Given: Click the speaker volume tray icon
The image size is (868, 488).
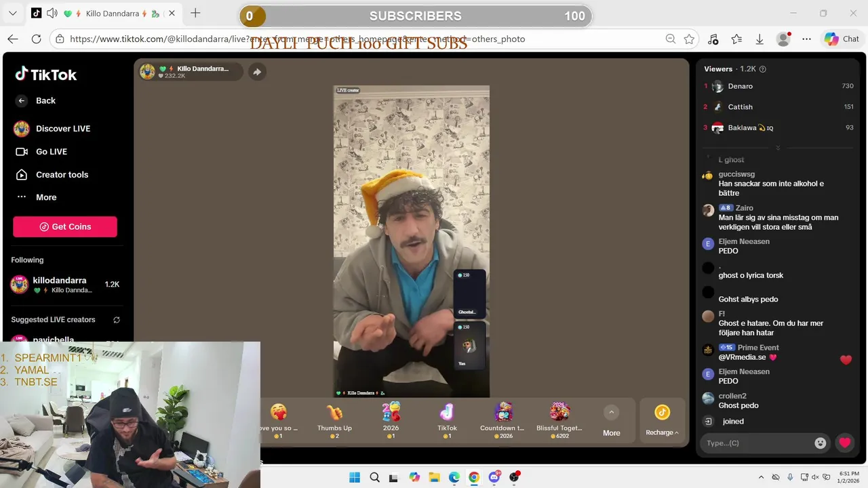Looking at the screenshot, I should pos(816,477).
